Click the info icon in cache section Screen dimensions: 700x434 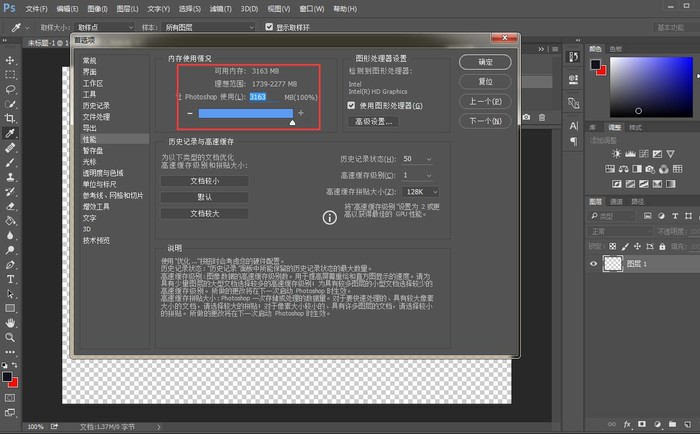[329, 217]
